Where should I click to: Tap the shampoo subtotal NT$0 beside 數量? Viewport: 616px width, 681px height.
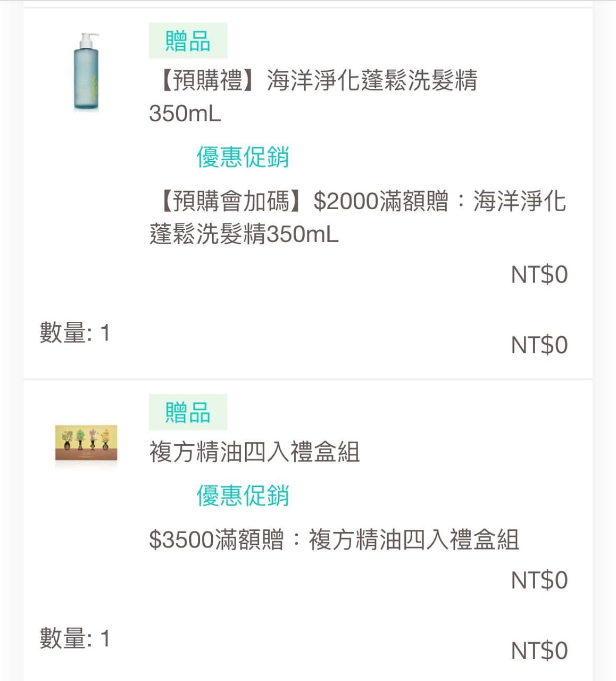point(539,345)
